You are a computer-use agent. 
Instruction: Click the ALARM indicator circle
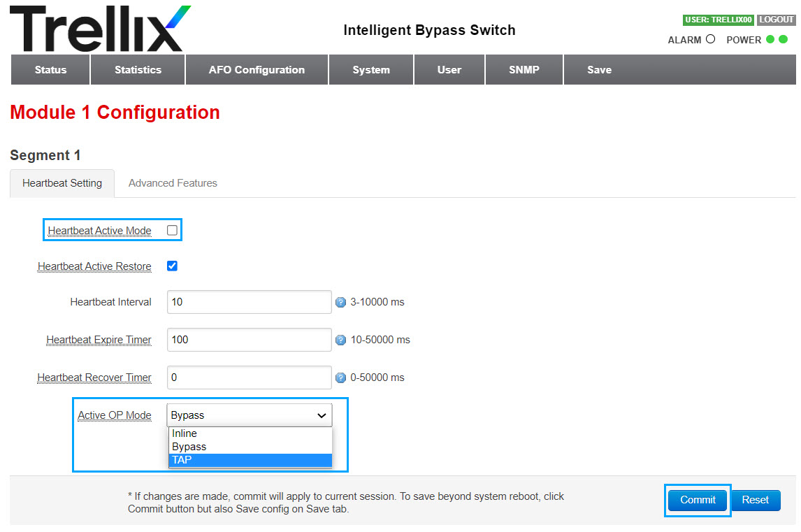click(710, 39)
